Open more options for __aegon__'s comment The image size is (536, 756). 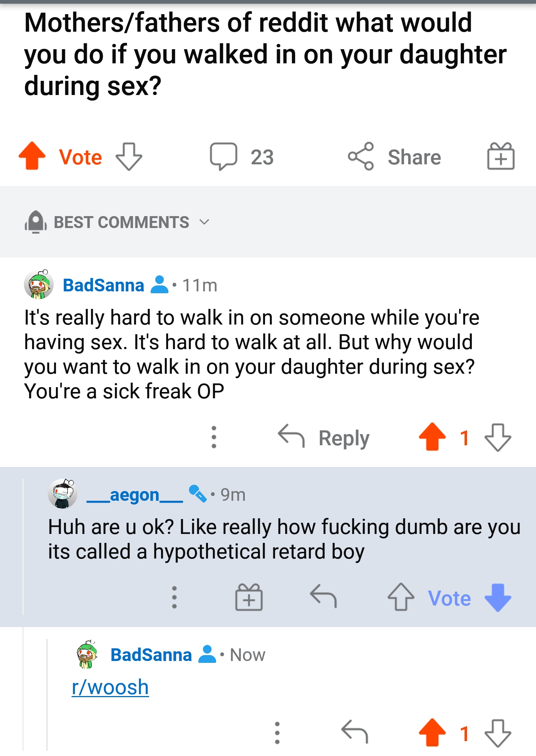pyautogui.click(x=174, y=598)
